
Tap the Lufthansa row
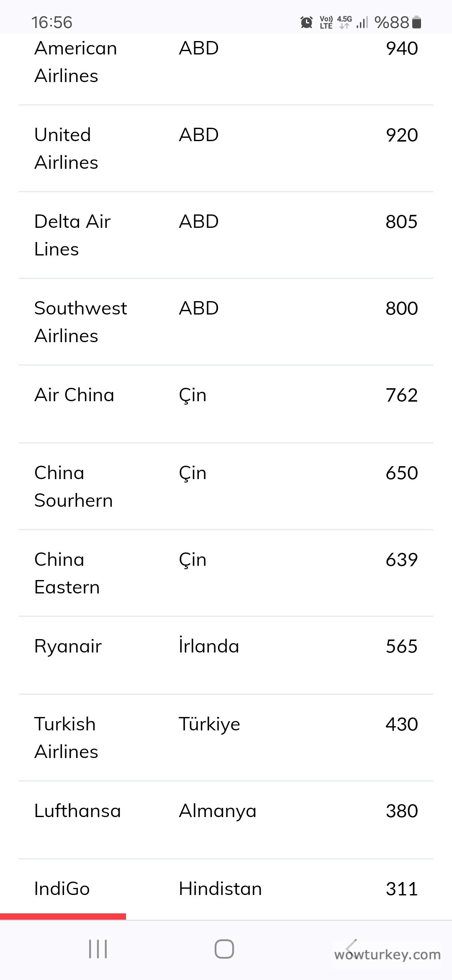point(226,811)
